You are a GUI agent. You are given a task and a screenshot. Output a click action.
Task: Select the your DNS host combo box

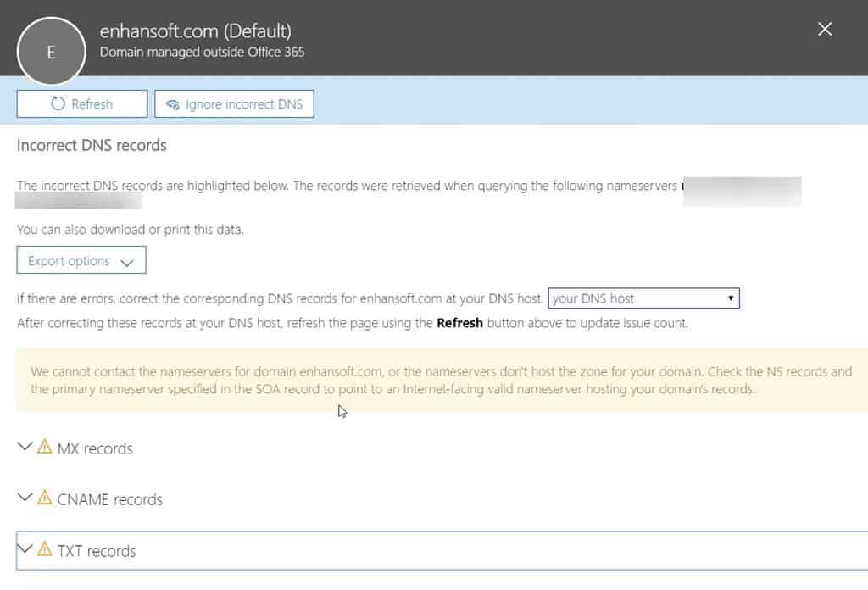click(644, 298)
